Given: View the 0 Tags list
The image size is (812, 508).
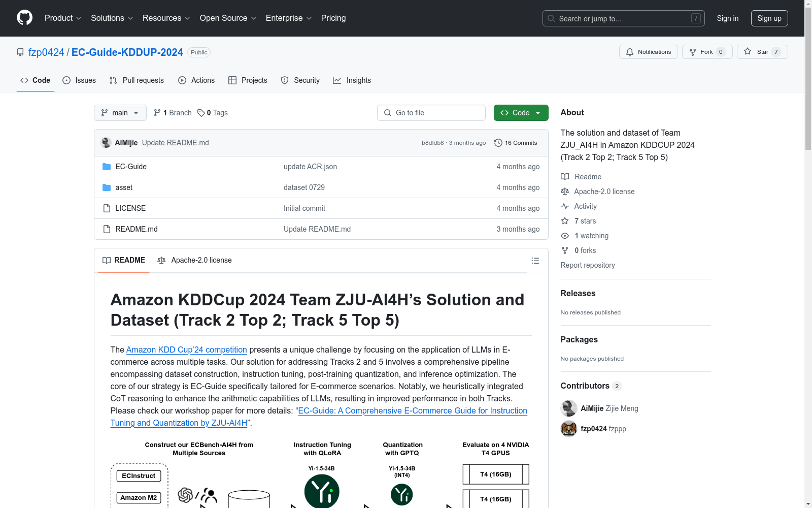Looking at the screenshot, I should tap(213, 113).
